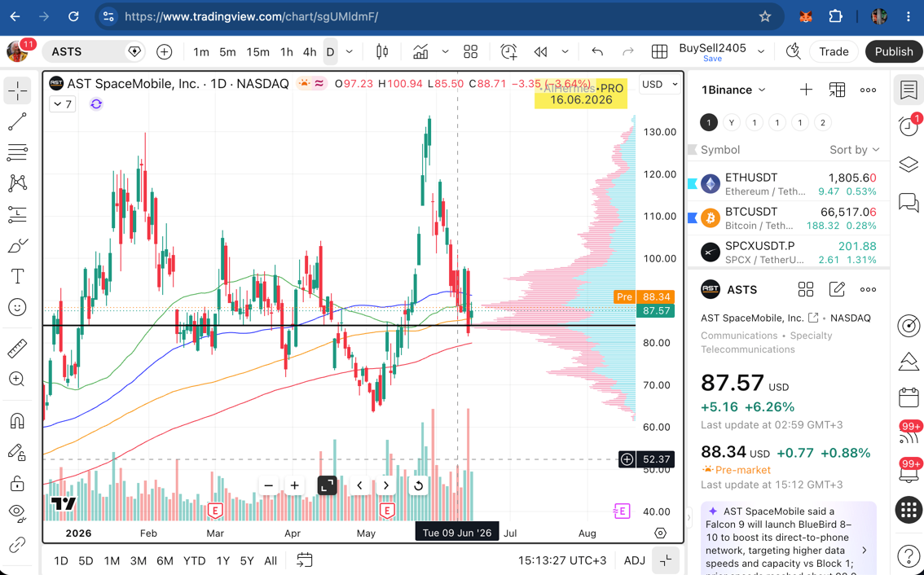Select SPCXUSDT.P in the watchlist
The height and width of the screenshot is (575, 924).
788,252
